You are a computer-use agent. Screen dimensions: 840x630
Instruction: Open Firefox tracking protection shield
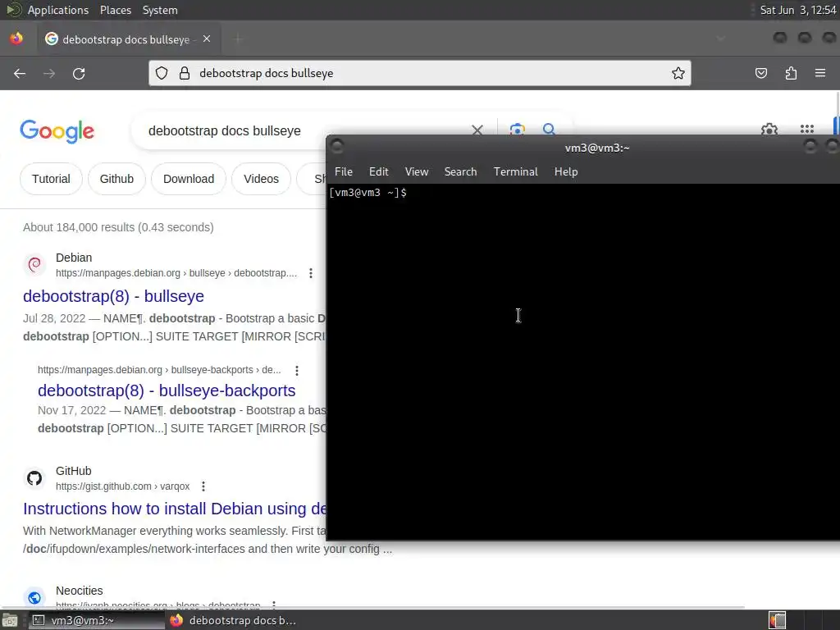coord(162,73)
